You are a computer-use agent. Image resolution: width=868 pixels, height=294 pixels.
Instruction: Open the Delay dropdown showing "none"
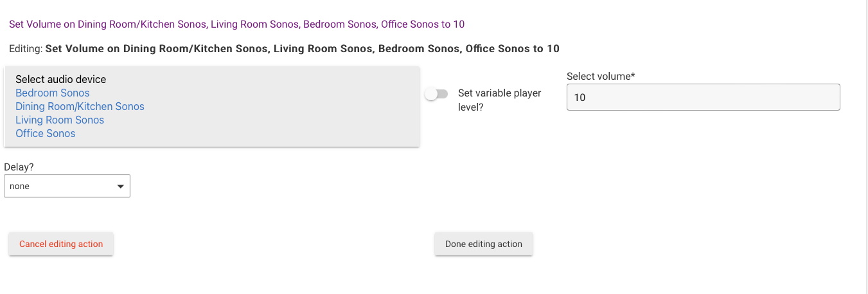(67, 187)
